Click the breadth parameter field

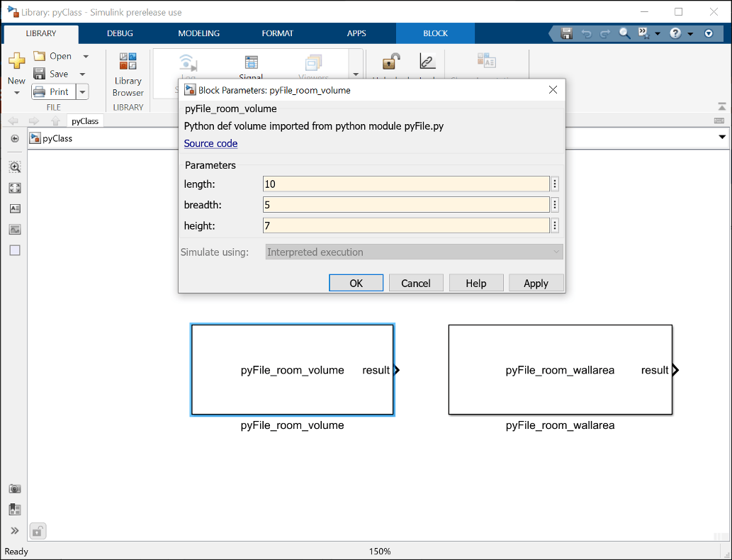(x=406, y=205)
